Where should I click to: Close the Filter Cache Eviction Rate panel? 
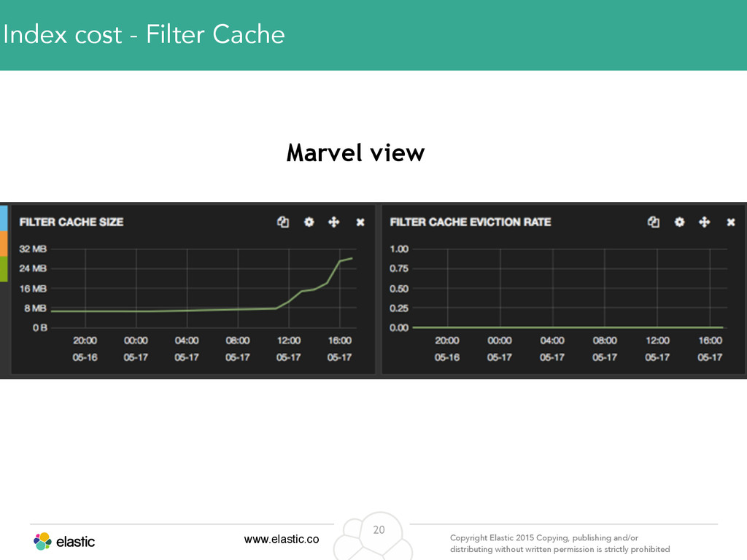731,222
